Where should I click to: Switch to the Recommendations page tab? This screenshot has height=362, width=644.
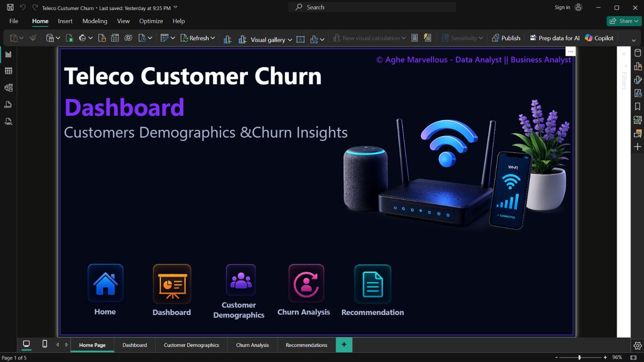(306, 345)
